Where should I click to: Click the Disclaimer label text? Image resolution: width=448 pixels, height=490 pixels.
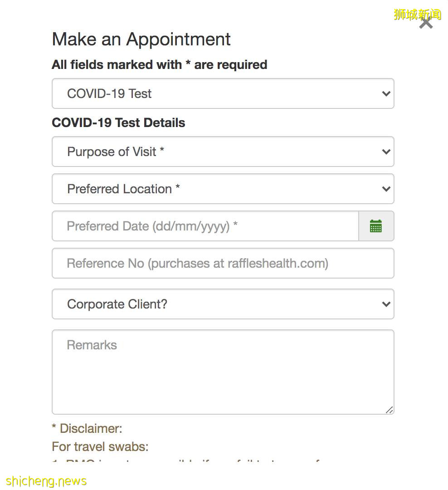(87, 429)
